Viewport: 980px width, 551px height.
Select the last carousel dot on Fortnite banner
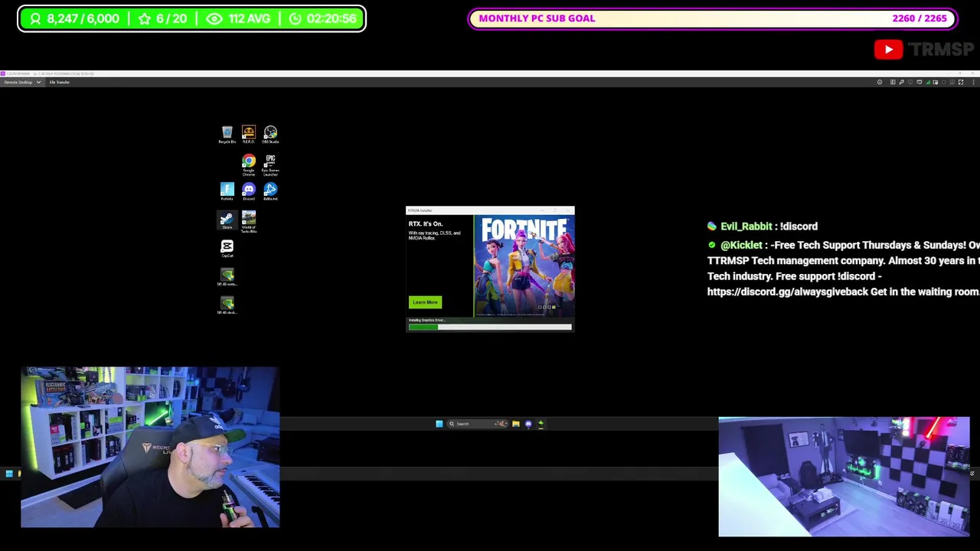pyautogui.click(x=554, y=308)
